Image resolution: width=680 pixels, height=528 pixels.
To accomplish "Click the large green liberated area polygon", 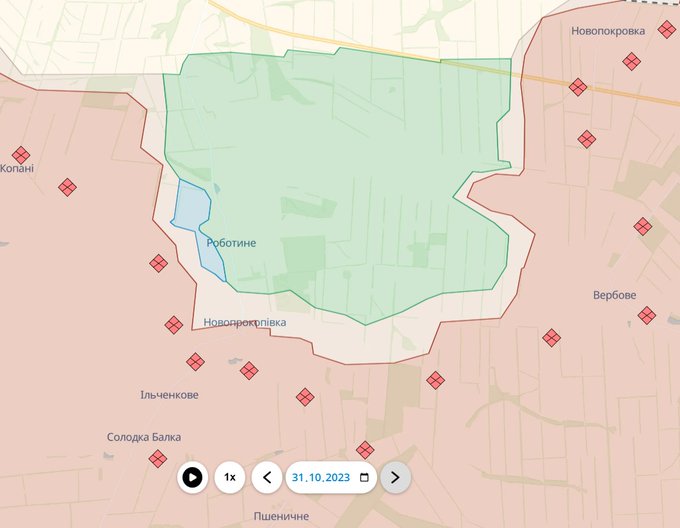I will (x=338, y=173).
